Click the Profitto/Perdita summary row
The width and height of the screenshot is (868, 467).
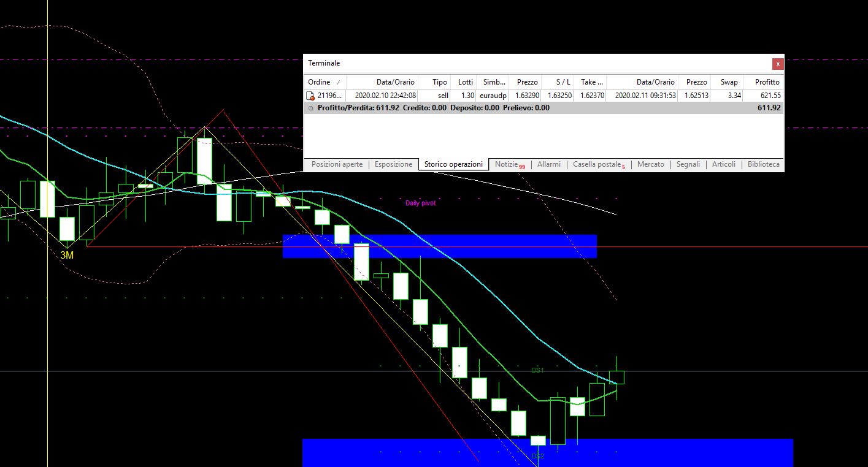(x=543, y=108)
